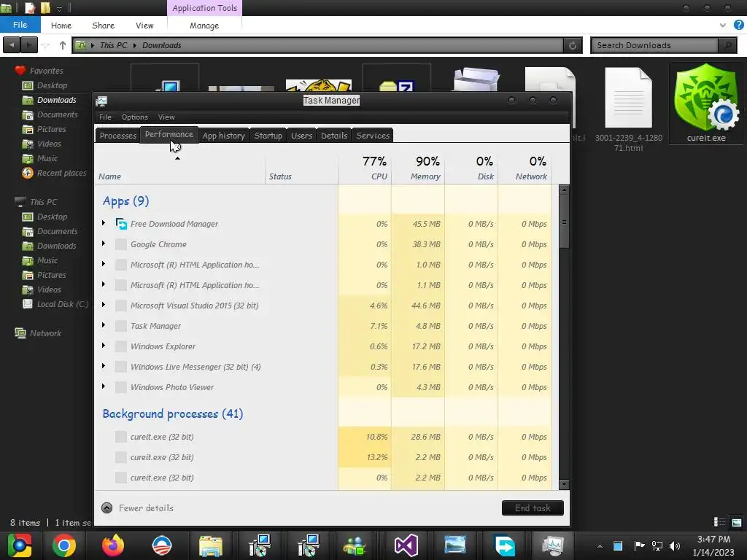The image size is (747, 560).
Task: Expand Microsoft Visual Studio 2015 row
Action: 104,305
